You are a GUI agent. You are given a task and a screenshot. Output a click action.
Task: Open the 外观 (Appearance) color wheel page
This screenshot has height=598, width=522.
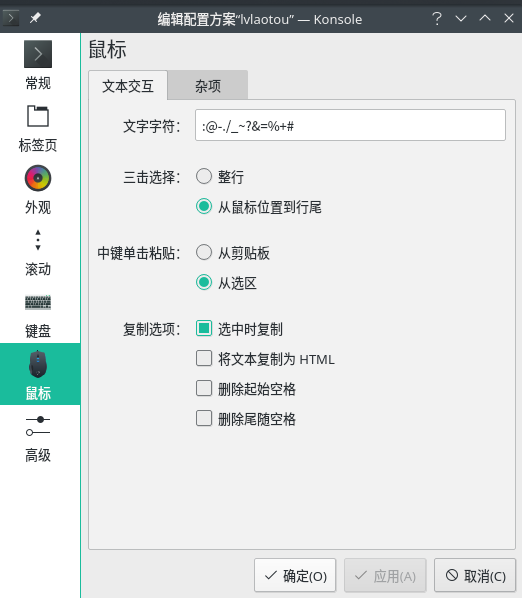pyautogui.click(x=38, y=190)
